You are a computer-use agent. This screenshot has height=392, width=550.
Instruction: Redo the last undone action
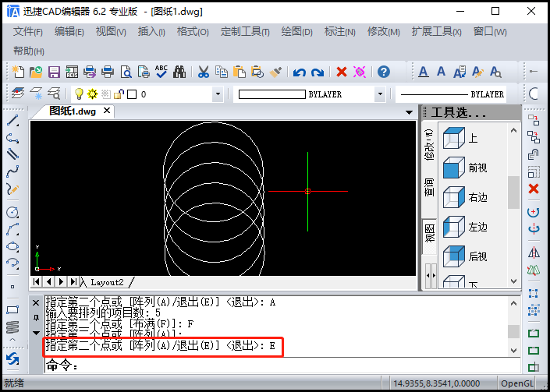(x=318, y=72)
